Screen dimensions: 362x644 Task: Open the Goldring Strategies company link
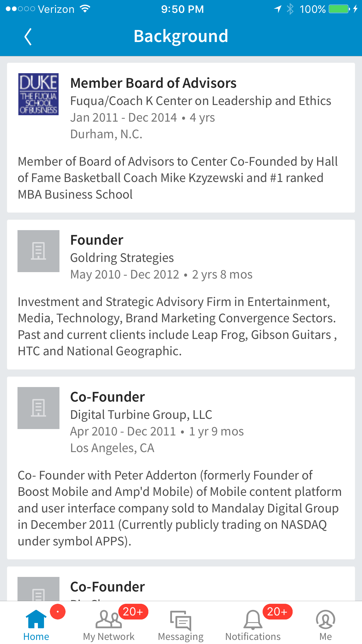(122, 258)
